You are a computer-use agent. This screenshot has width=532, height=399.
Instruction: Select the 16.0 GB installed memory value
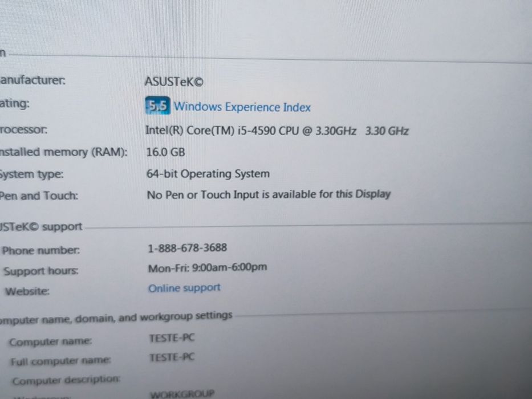pyautogui.click(x=165, y=152)
